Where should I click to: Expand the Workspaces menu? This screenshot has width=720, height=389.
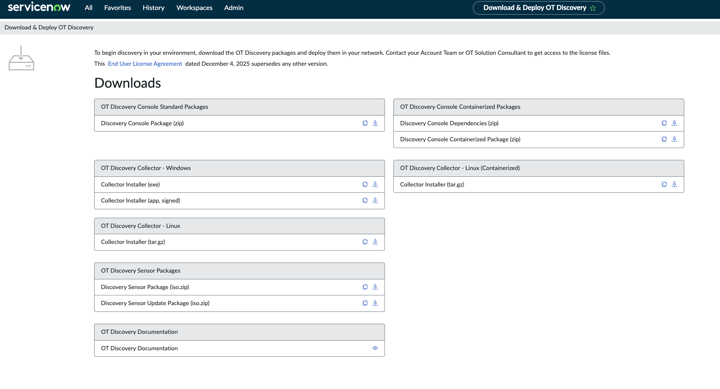pyautogui.click(x=194, y=8)
